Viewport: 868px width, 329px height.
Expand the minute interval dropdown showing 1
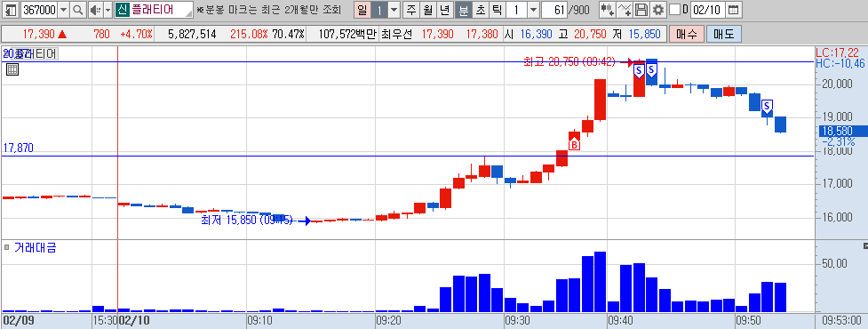tap(532, 10)
